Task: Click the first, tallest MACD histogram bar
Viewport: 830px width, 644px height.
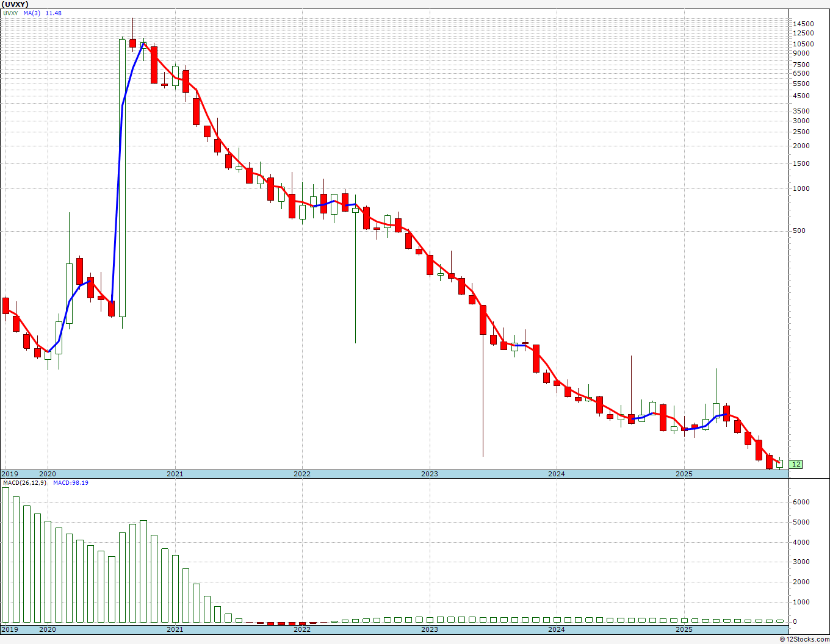Action: tap(5, 555)
